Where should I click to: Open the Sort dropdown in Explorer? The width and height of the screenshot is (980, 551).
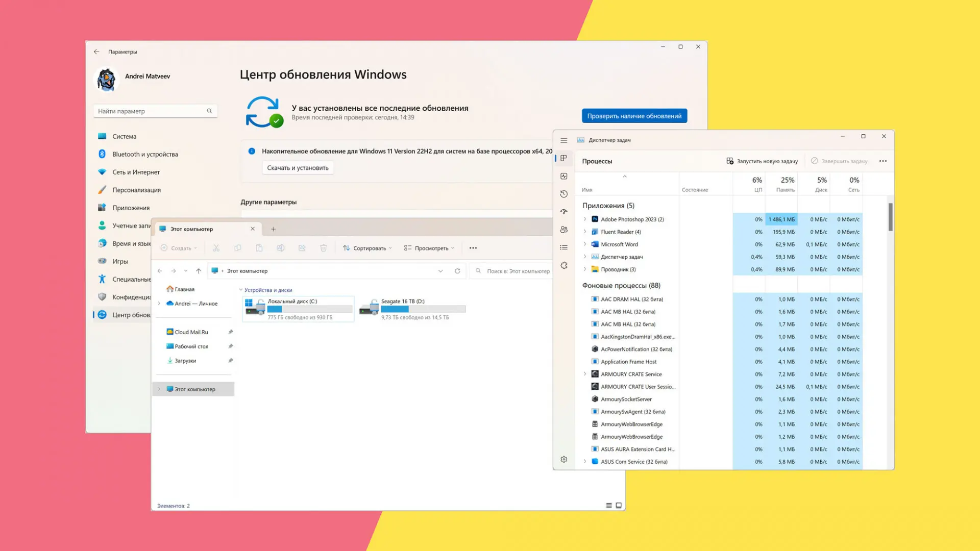pos(367,248)
